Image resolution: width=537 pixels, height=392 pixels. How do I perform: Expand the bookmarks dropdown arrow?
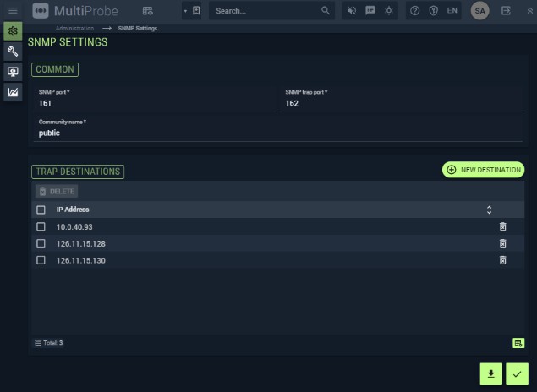(185, 11)
